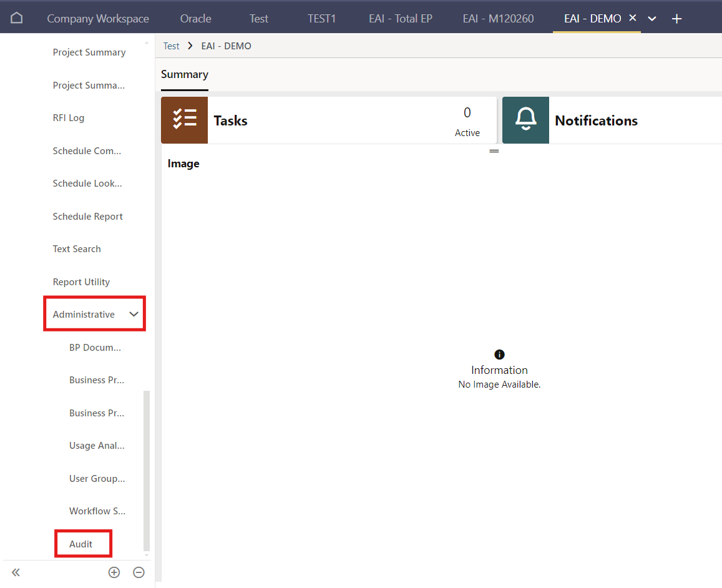
Task: Click the information icon above No Image
Action: 499,355
